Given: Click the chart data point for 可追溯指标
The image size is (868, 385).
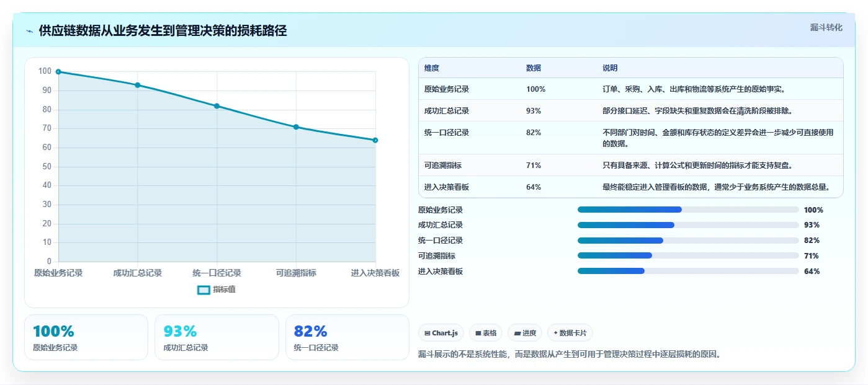Looking at the screenshot, I should (296, 127).
